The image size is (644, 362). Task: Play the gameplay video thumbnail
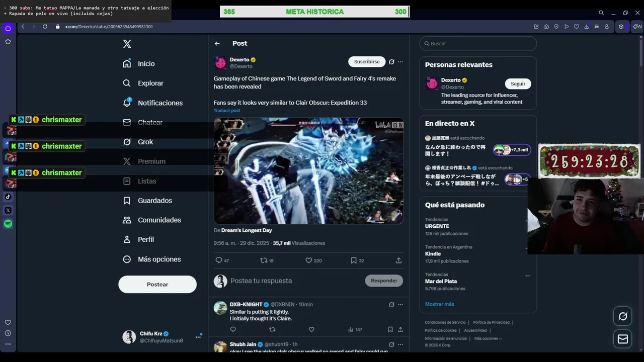click(x=308, y=171)
